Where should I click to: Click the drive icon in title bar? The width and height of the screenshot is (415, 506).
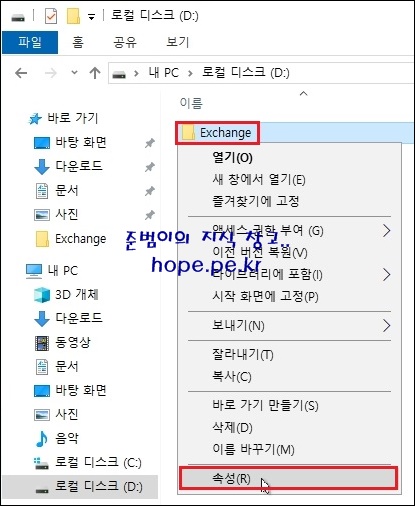[18, 17]
